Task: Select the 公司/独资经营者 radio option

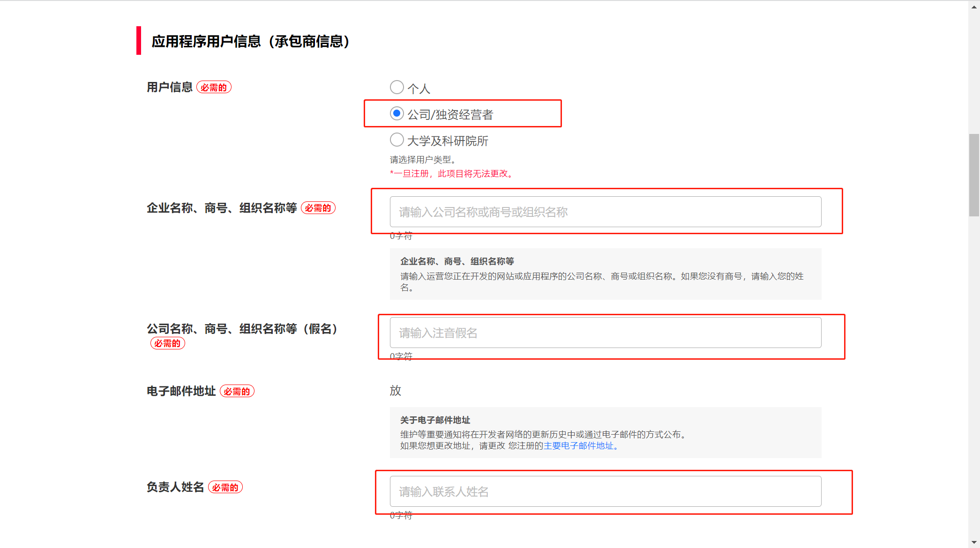Action: (x=397, y=114)
